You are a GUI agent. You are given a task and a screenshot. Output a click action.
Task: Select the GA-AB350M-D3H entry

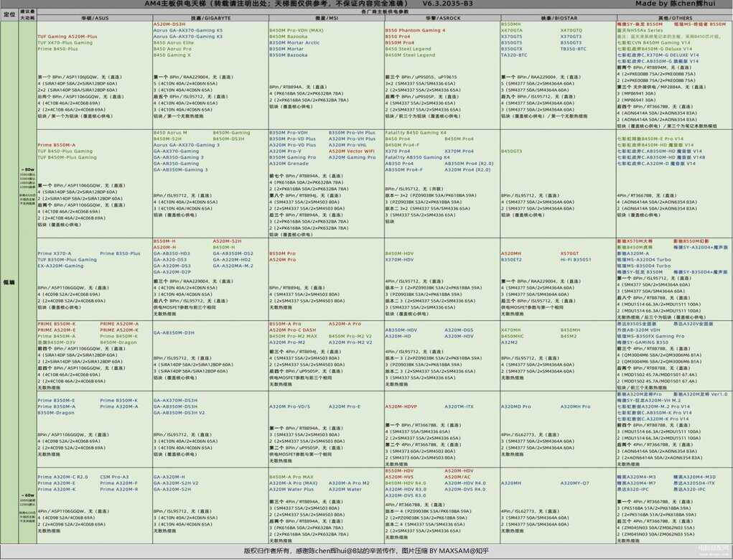pos(174,333)
